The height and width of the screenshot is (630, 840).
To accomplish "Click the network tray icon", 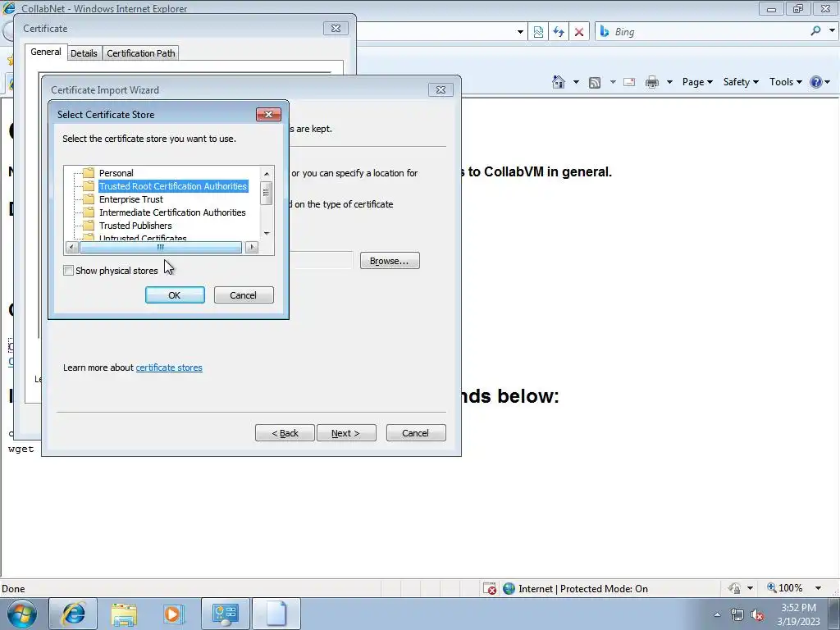I will point(737,614).
